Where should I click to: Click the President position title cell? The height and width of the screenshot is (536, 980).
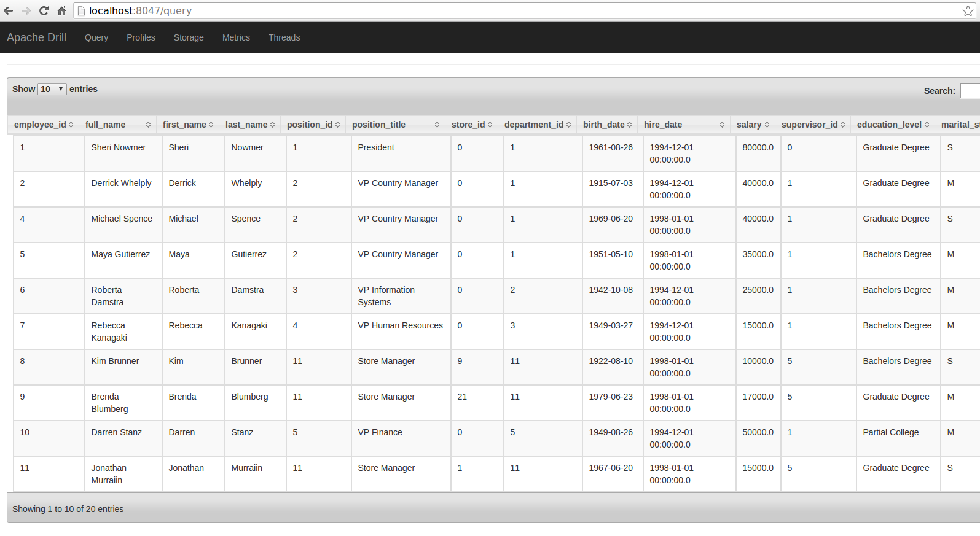coord(401,153)
